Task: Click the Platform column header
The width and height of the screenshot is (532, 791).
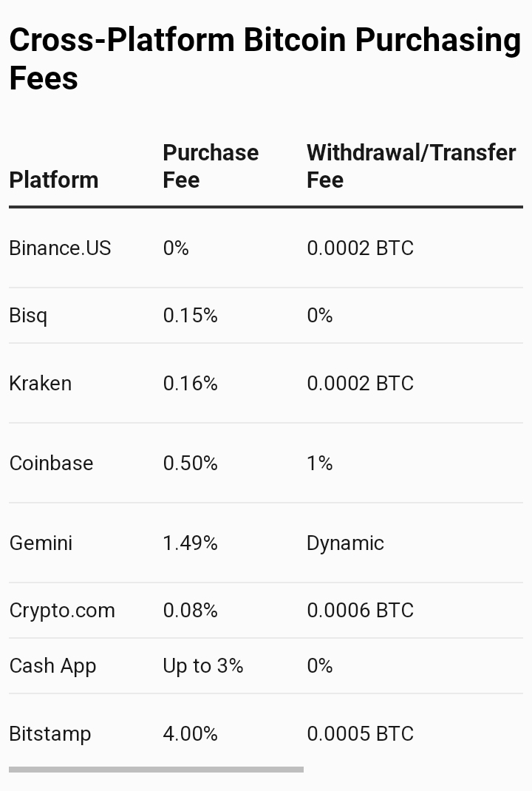Action: [54, 180]
